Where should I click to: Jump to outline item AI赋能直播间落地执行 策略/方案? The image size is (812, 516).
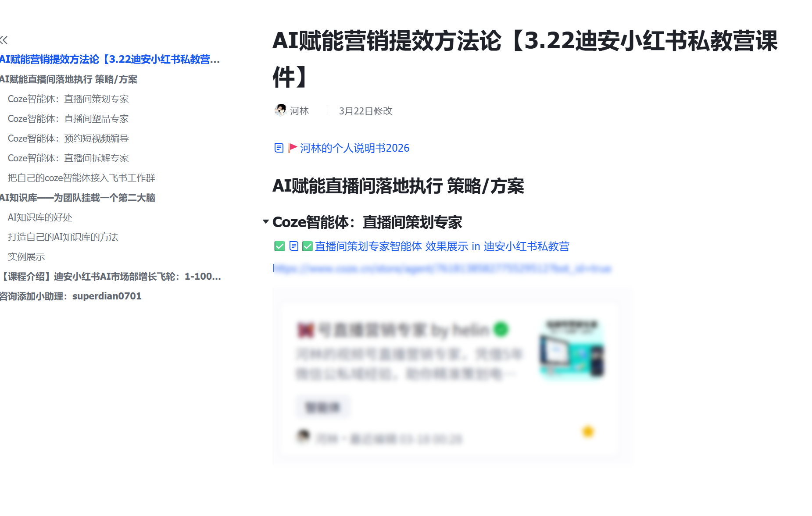coord(68,79)
